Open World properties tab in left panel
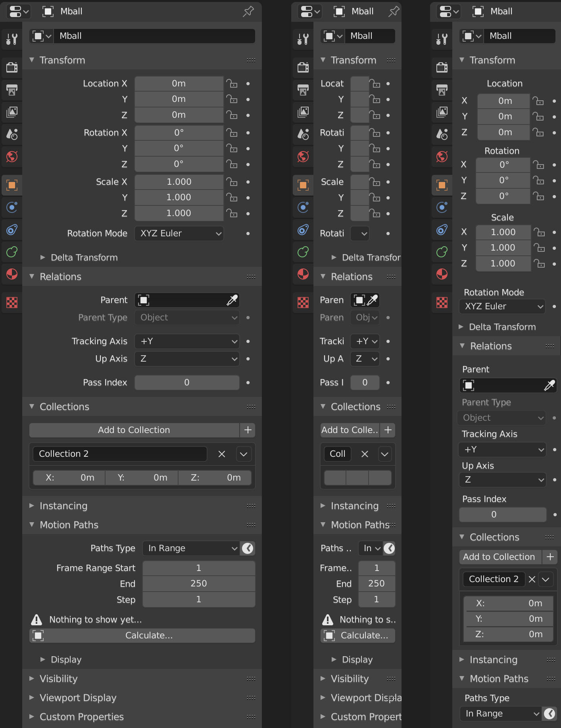The image size is (561, 728). 12,157
